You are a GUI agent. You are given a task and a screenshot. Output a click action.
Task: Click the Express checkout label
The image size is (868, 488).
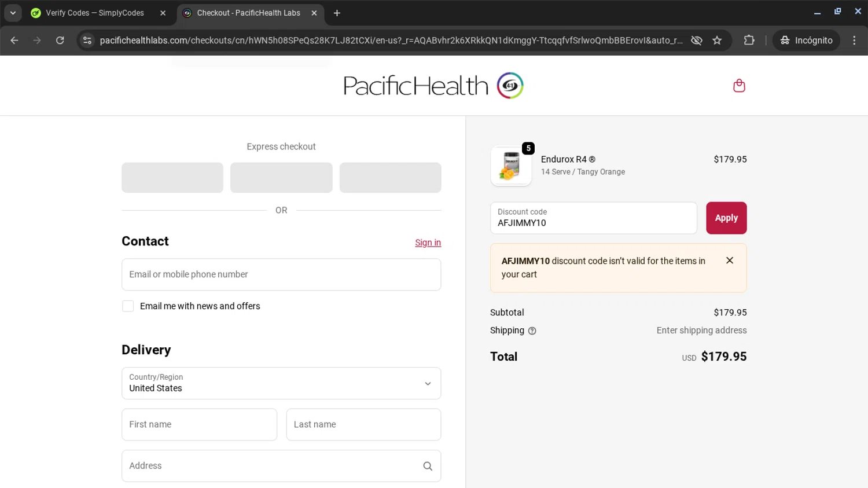click(281, 146)
